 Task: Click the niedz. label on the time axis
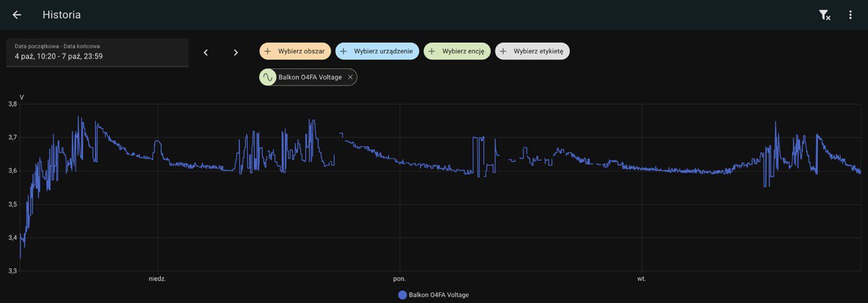[157, 279]
